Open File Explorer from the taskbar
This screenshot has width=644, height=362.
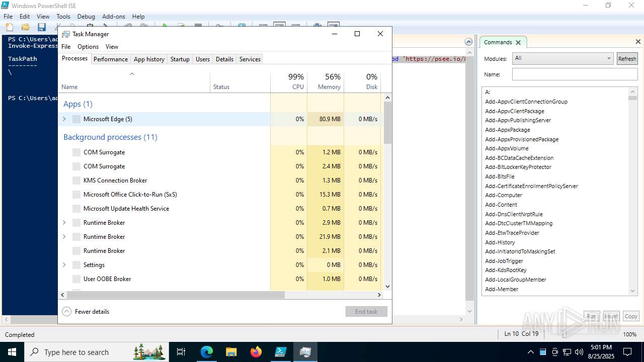(231, 352)
